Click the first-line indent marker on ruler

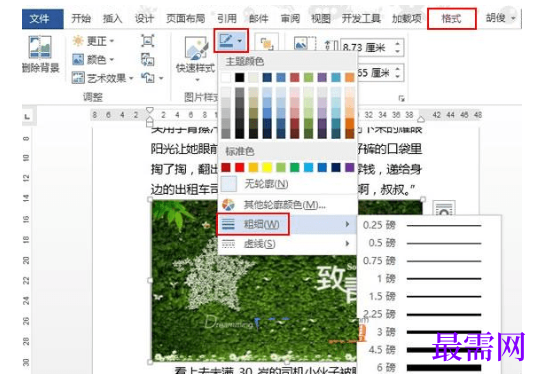149,110
